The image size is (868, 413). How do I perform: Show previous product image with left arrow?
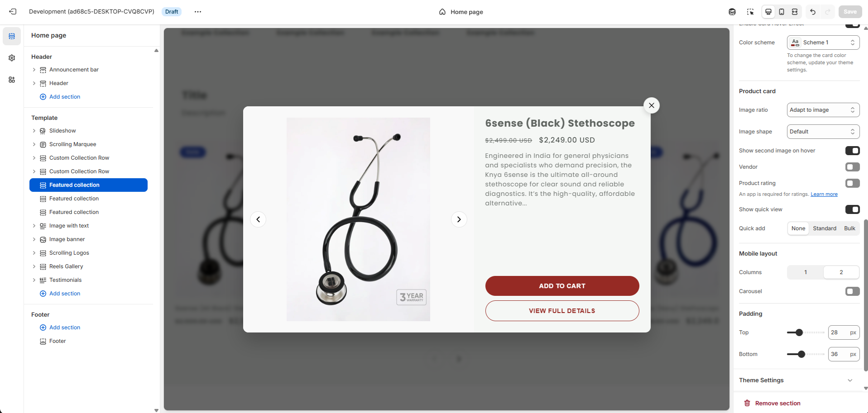click(258, 219)
